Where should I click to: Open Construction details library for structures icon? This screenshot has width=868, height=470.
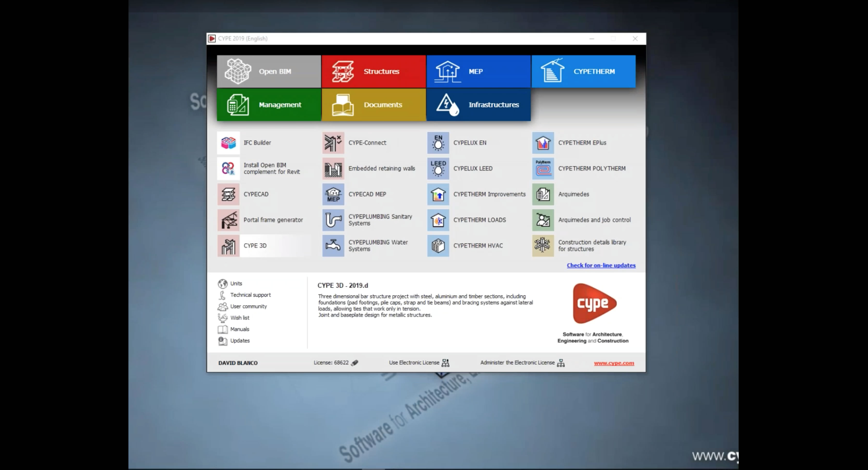[543, 246]
